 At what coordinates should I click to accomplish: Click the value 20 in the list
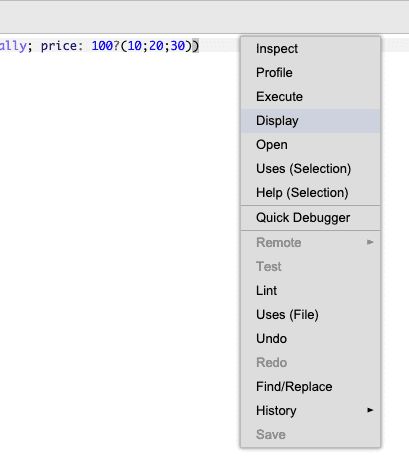(x=156, y=46)
